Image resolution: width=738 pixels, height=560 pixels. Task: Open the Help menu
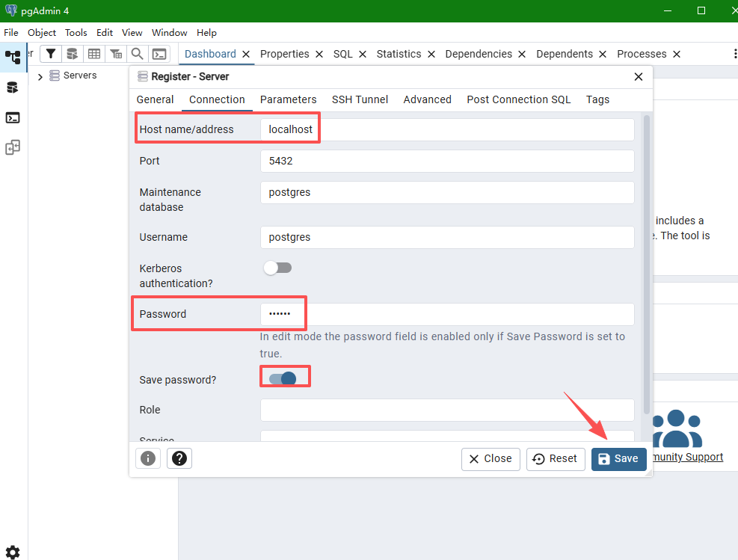point(206,32)
